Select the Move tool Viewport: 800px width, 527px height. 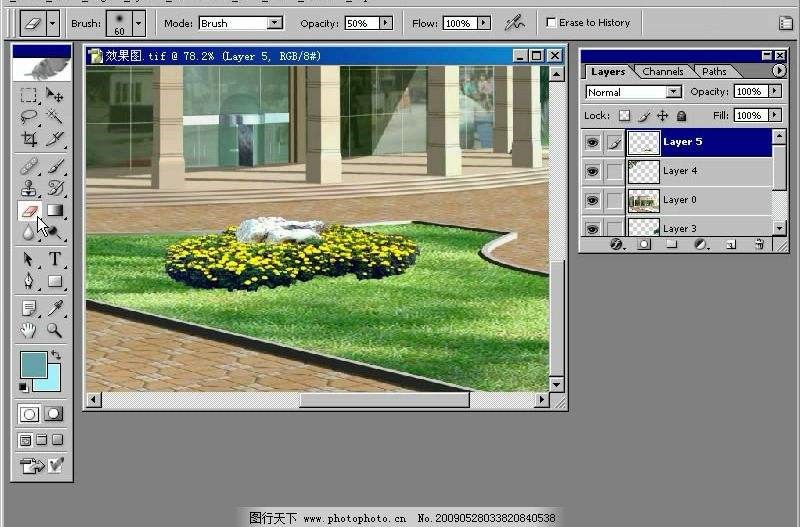pos(55,96)
